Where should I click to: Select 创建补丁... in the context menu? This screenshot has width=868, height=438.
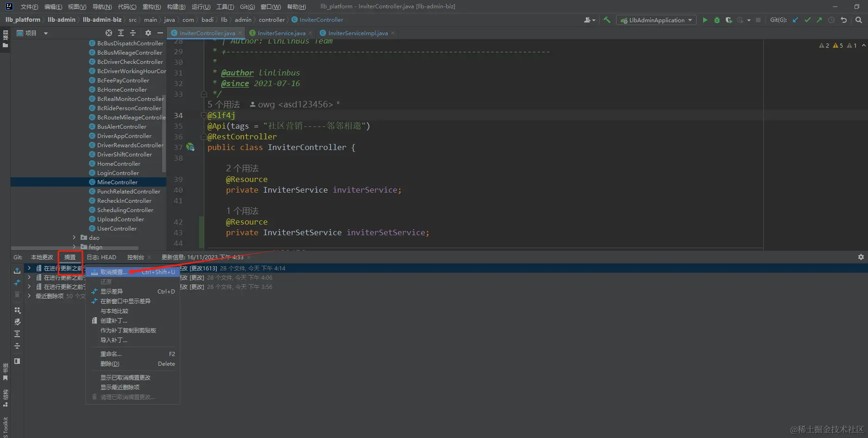tap(113, 320)
